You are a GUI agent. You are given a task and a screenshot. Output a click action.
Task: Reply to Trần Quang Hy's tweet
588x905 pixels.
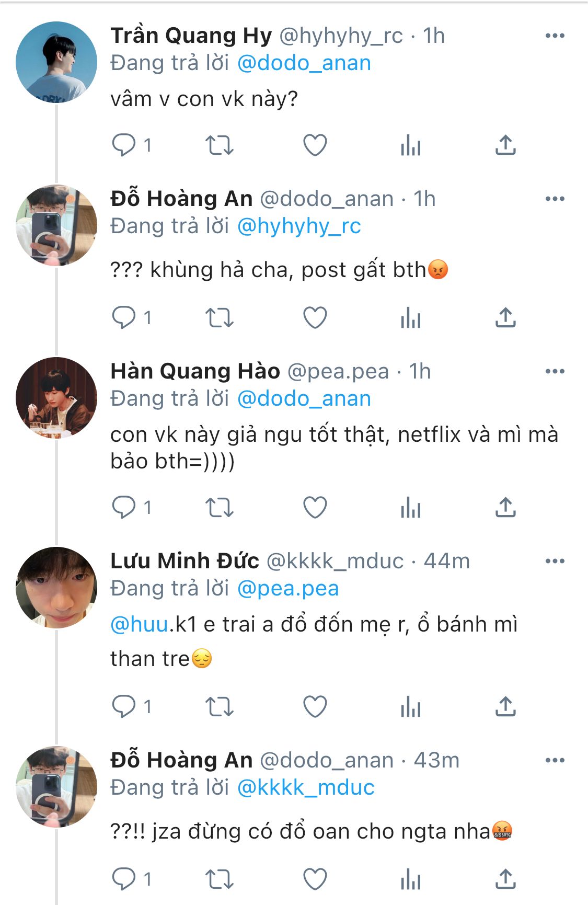[124, 145]
